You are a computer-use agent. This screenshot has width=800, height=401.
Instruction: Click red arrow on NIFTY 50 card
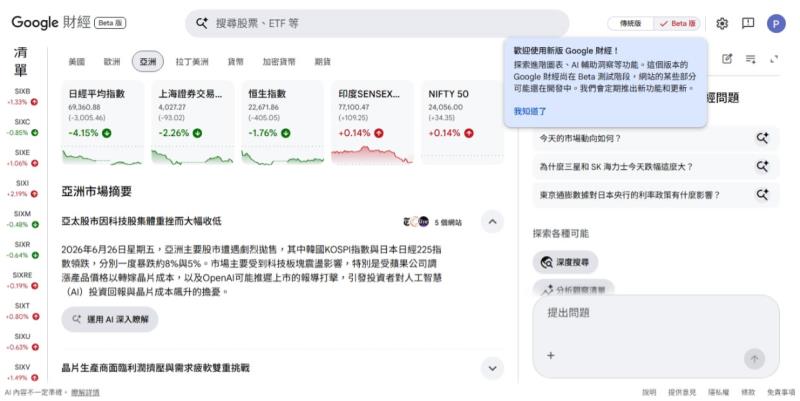468,133
